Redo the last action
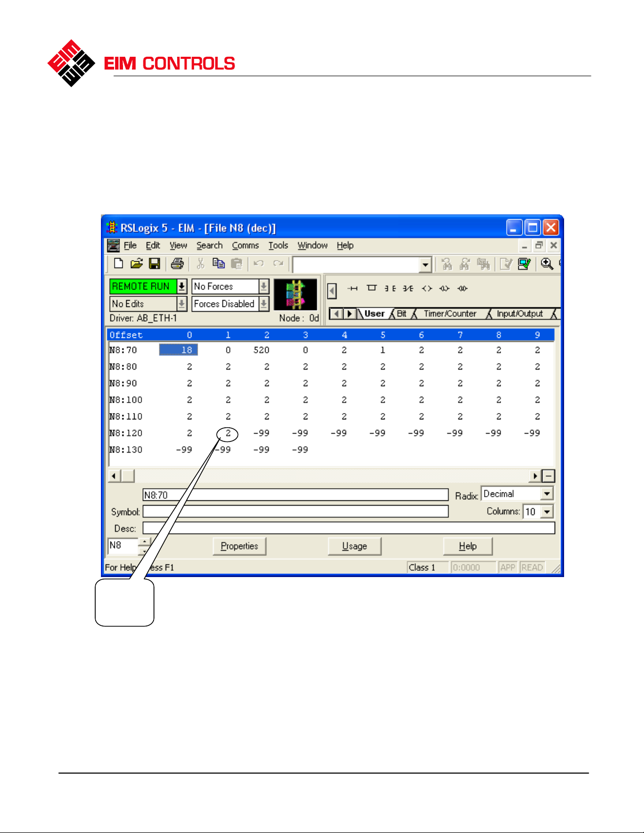The height and width of the screenshot is (833, 644). (x=278, y=264)
